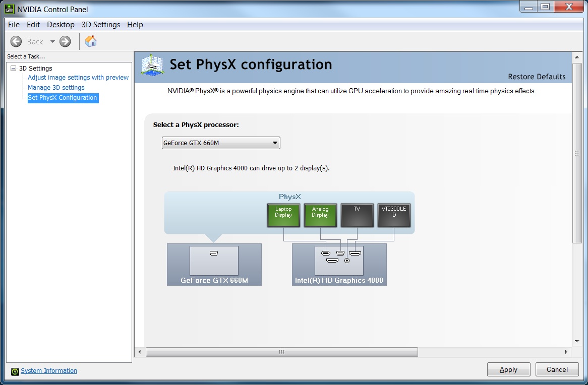
Task: Click the Cancel button
Action: click(557, 369)
